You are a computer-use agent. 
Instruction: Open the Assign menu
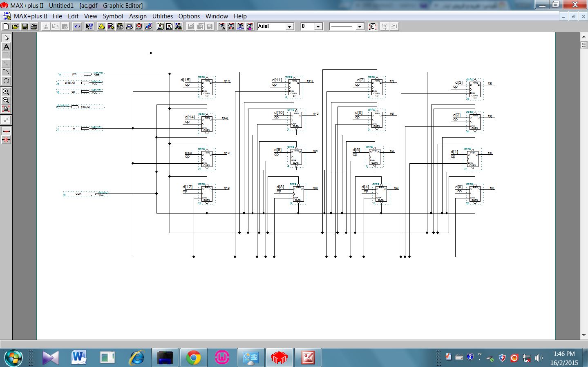click(138, 16)
